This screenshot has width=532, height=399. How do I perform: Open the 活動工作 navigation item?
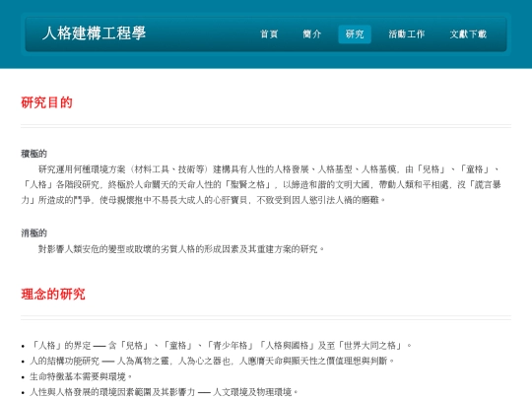click(x=407, y=33)
